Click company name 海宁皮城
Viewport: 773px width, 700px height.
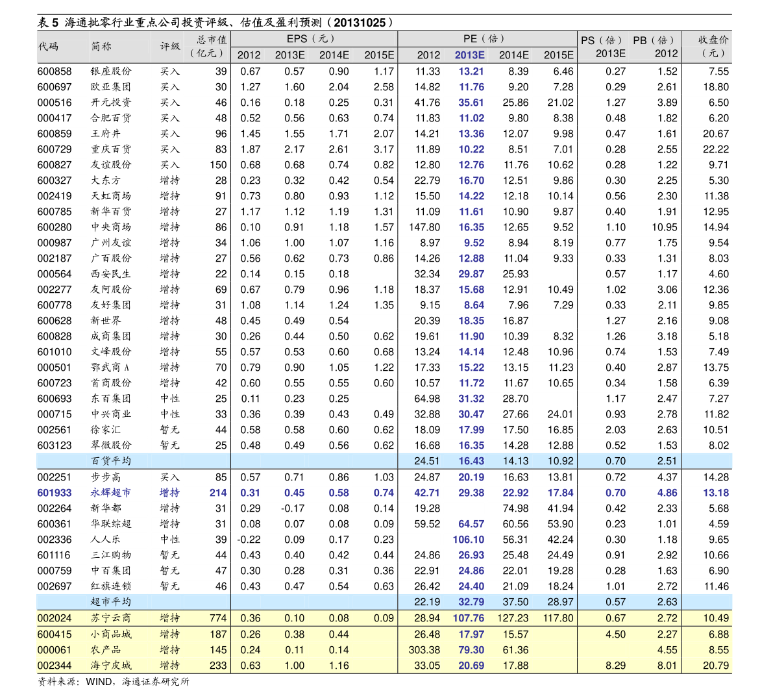112,666
